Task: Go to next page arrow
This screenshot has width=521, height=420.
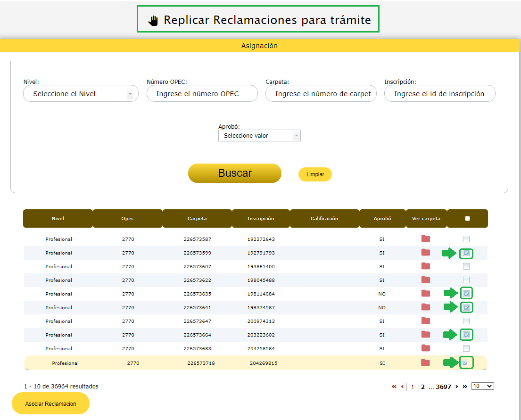Action: tap(457, 387)
